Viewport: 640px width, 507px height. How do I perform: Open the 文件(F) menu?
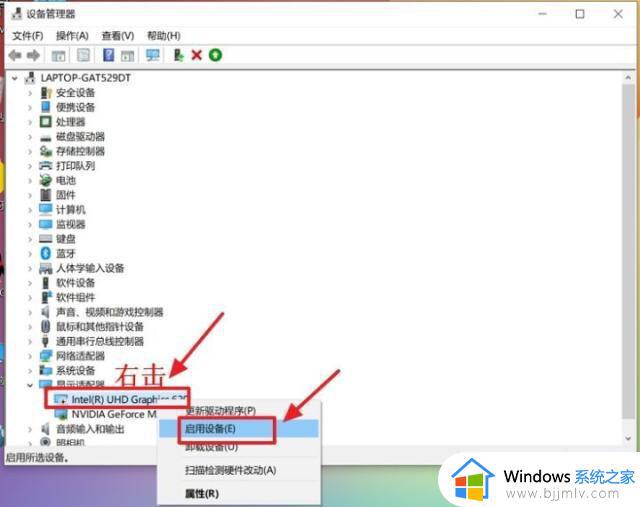[28, 36]
